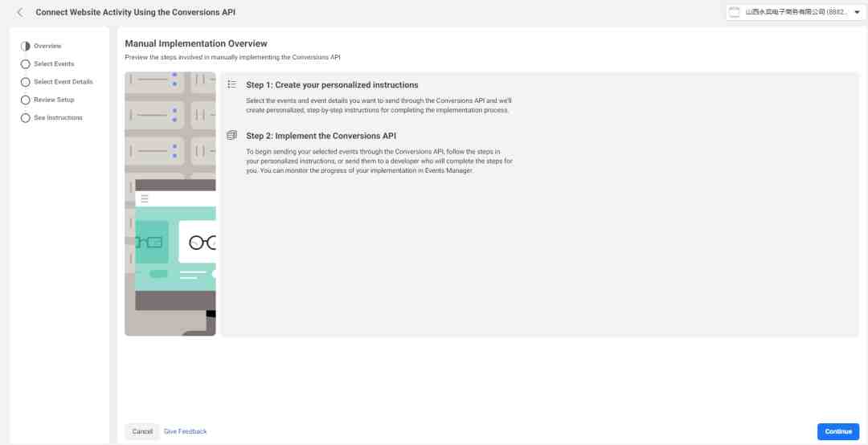Click the Step 1 checklist icon
Viewport: 868px width, 445px height.
coord(232,84)
